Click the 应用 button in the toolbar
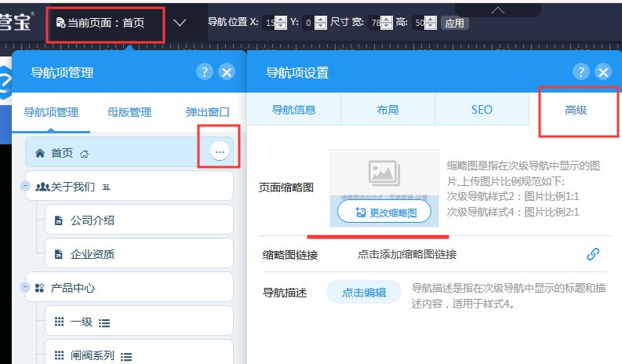 (455, 23)
